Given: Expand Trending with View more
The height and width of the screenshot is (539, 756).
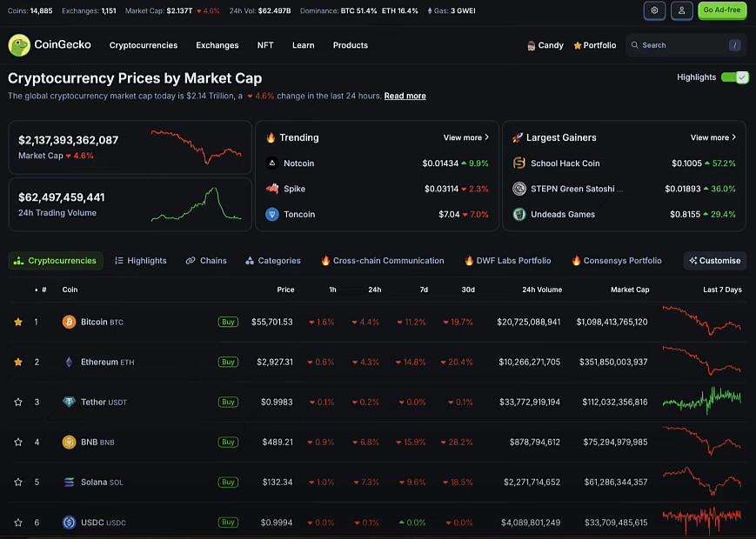Looking at the screenshot, I should tap(466, 137).
